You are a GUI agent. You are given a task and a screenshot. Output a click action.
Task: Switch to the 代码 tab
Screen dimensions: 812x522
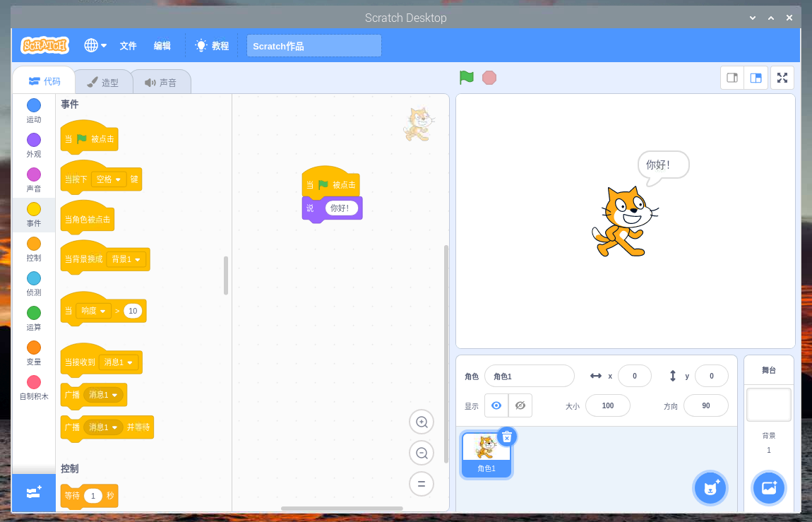pyautogui.click(x=44, y=81)
